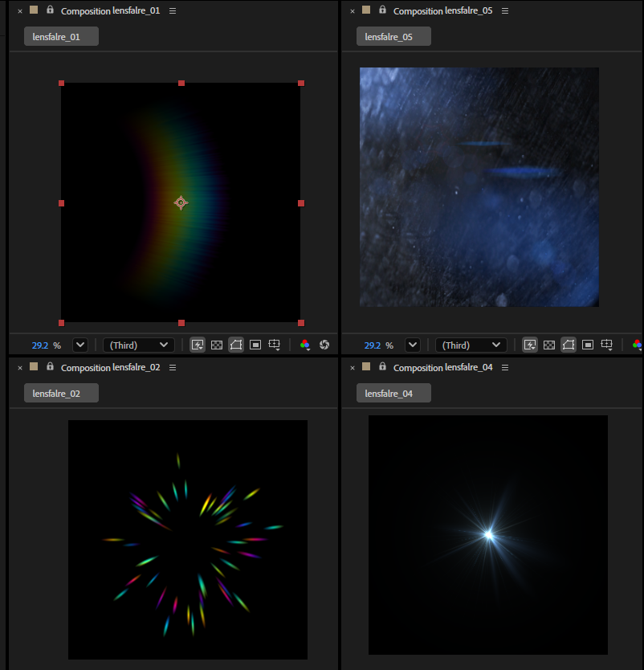
Task: Close the Composition lensfalre_05 panel
Action: (353, 11)
